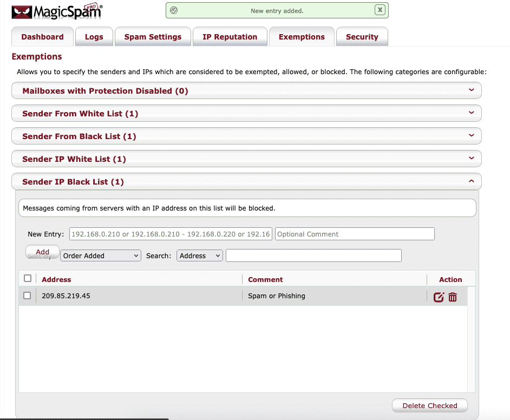Click the Optional Comment input field

[x=355, y=234]
